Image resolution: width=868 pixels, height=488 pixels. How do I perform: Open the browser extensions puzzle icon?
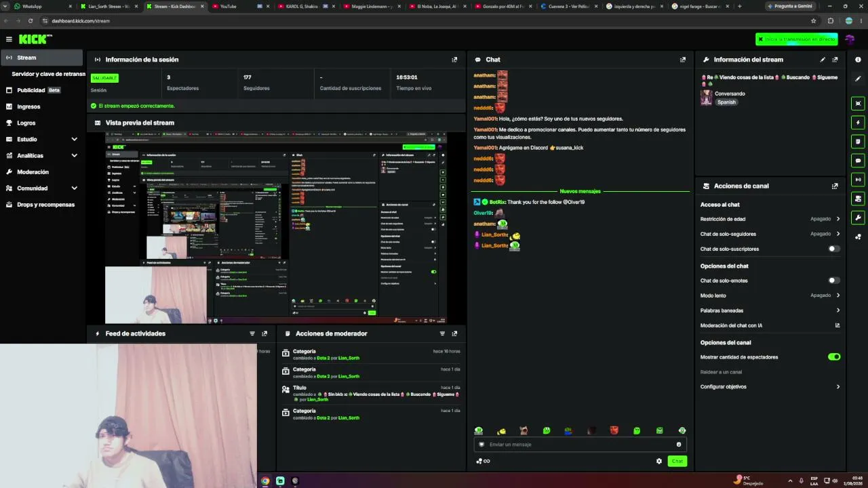831,20
